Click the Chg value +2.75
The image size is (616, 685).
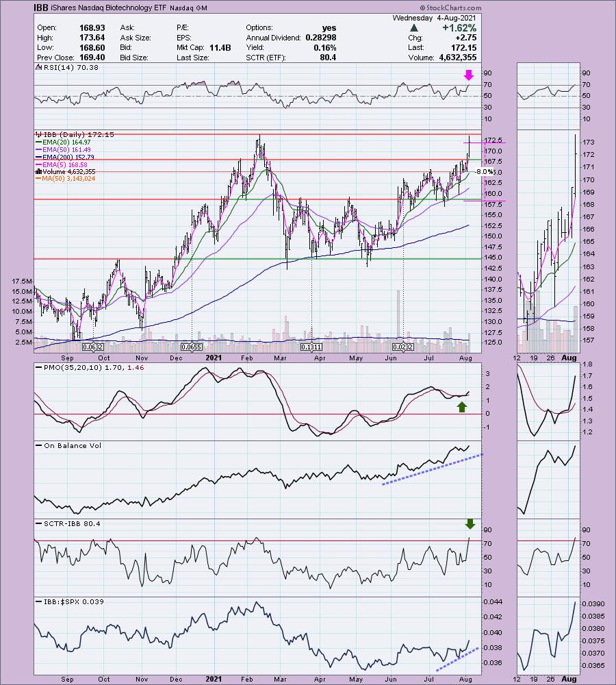pyautogui.click(x=466, y=38)
